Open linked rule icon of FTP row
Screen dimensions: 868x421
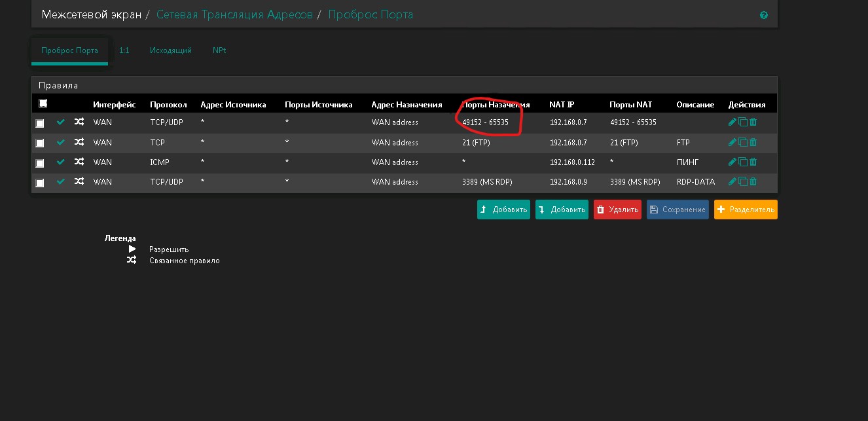pos(79,142)
